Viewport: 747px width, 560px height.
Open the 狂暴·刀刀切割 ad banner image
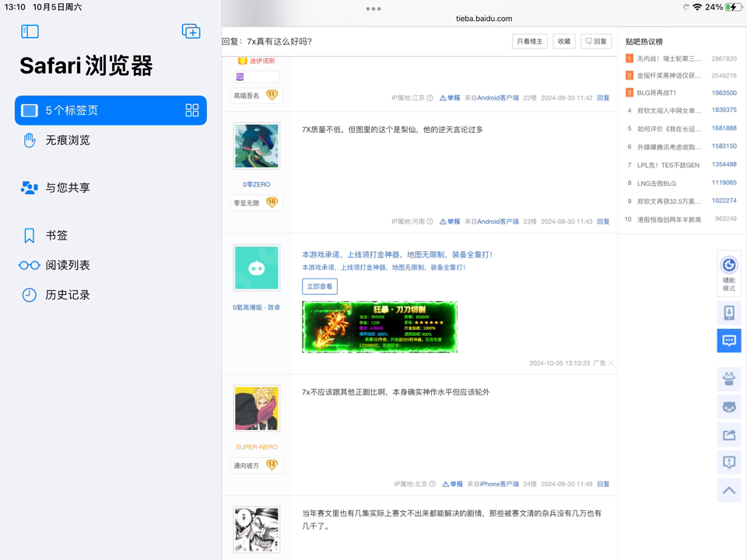click(x=380, y=327)
